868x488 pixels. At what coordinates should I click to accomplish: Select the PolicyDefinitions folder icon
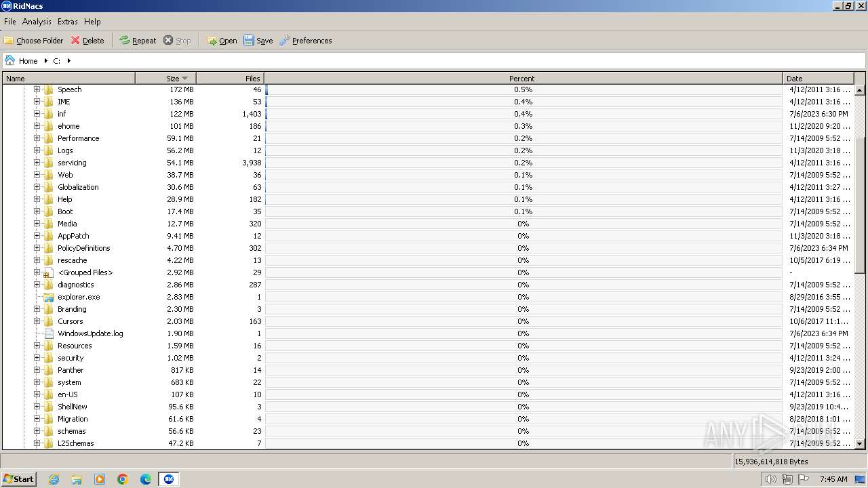[48, 248]
